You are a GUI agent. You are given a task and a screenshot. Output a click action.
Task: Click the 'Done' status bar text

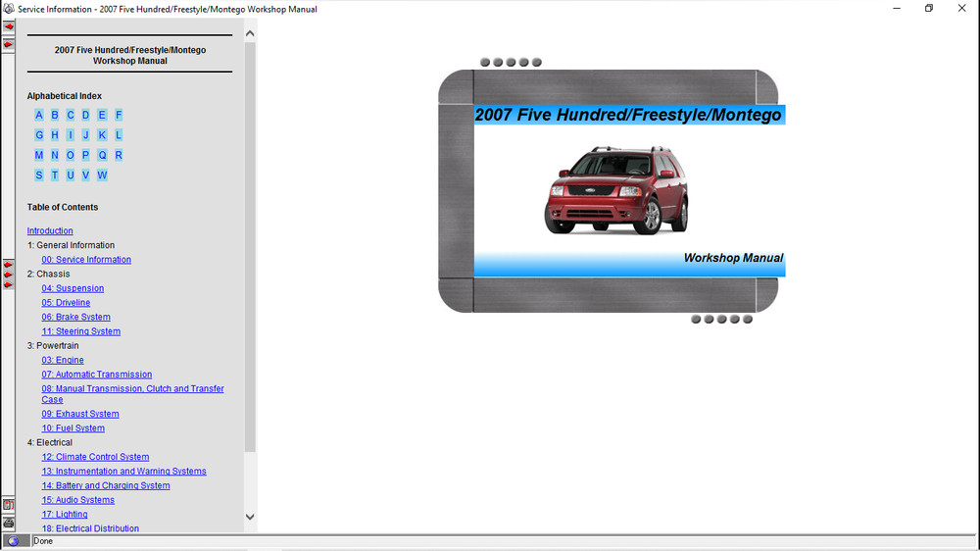coord(43,541)
